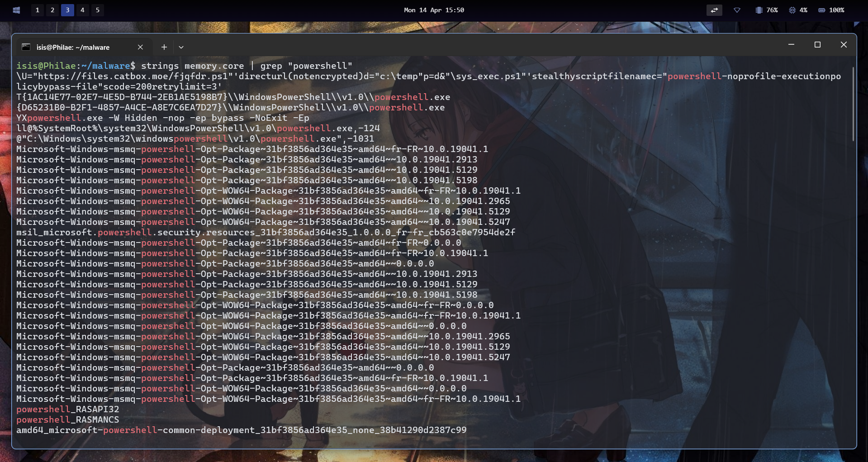This screenshot has height=462, width=868.
Task: Open the Windows start logo in top bar
Action: (x=16, y=10)
